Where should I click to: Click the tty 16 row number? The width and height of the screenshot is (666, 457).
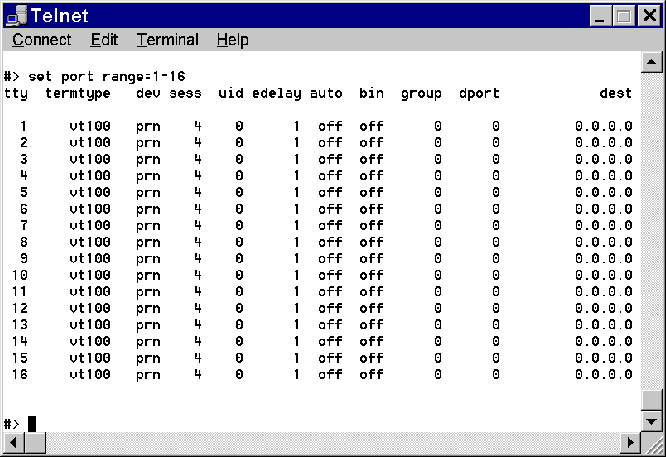[x=19, y=374]
